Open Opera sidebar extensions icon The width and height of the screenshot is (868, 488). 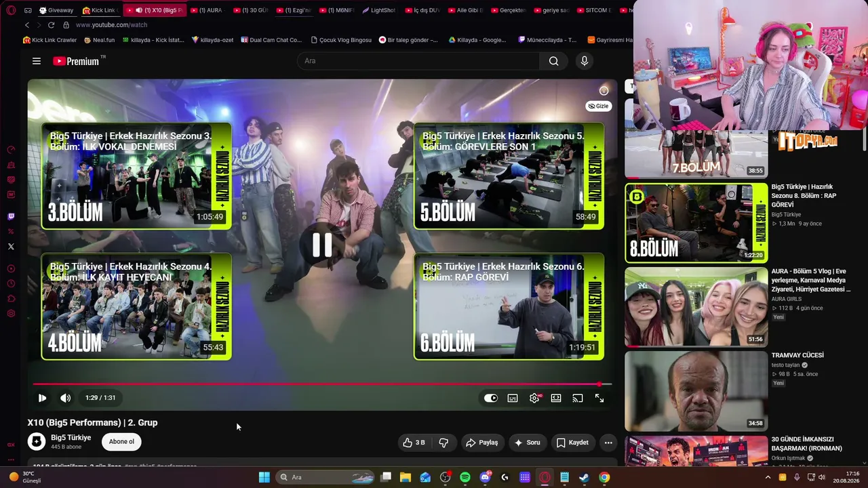click(11, 298)
